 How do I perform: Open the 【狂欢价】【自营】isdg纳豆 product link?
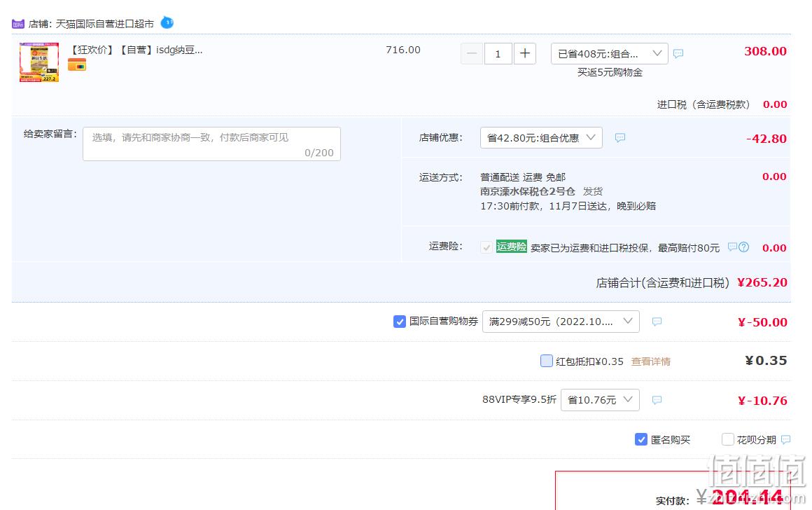136,50
